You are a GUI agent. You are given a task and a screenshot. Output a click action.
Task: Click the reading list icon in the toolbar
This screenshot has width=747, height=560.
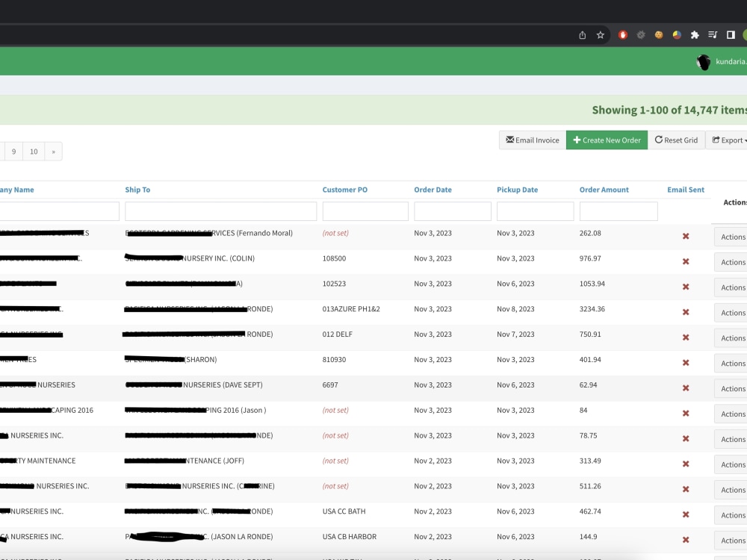click(712, 34)
